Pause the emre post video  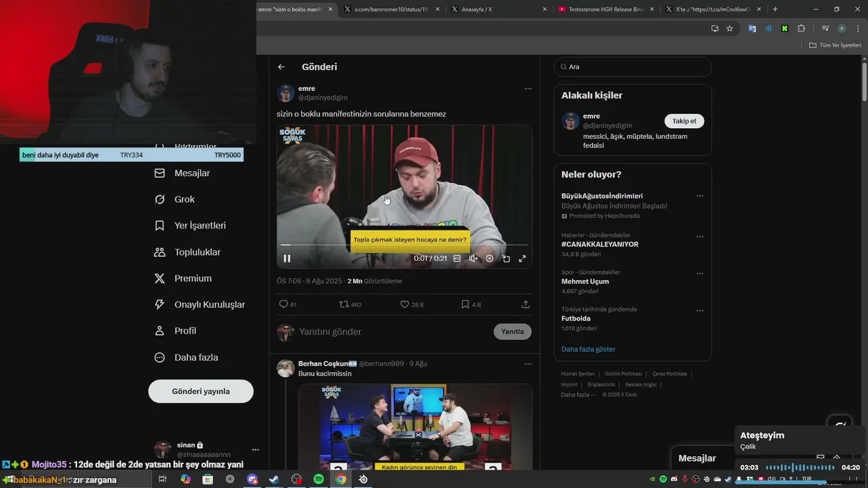click(287, 258)
